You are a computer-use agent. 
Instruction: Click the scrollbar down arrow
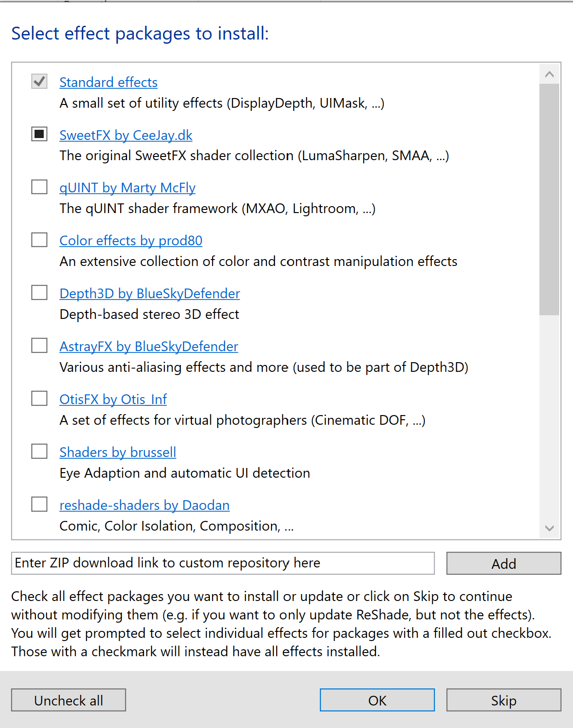549,528
